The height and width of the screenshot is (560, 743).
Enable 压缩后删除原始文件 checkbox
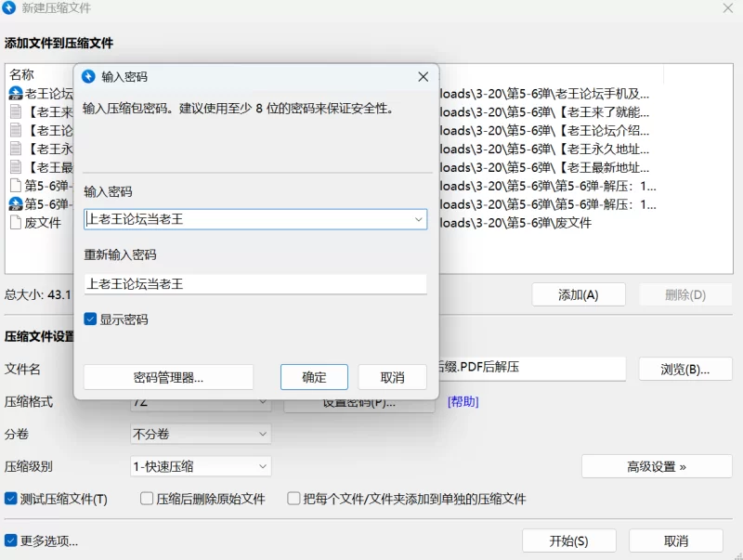coord(147,499)
